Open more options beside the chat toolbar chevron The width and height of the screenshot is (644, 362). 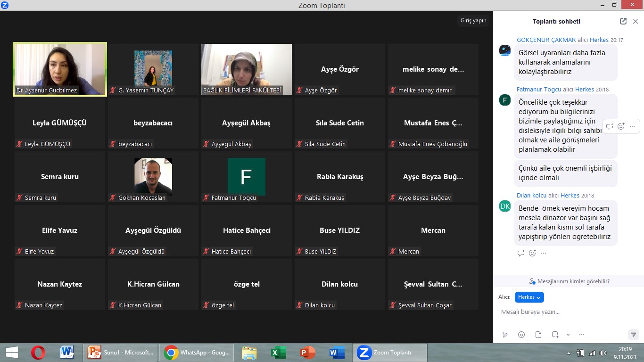(581, 335)
